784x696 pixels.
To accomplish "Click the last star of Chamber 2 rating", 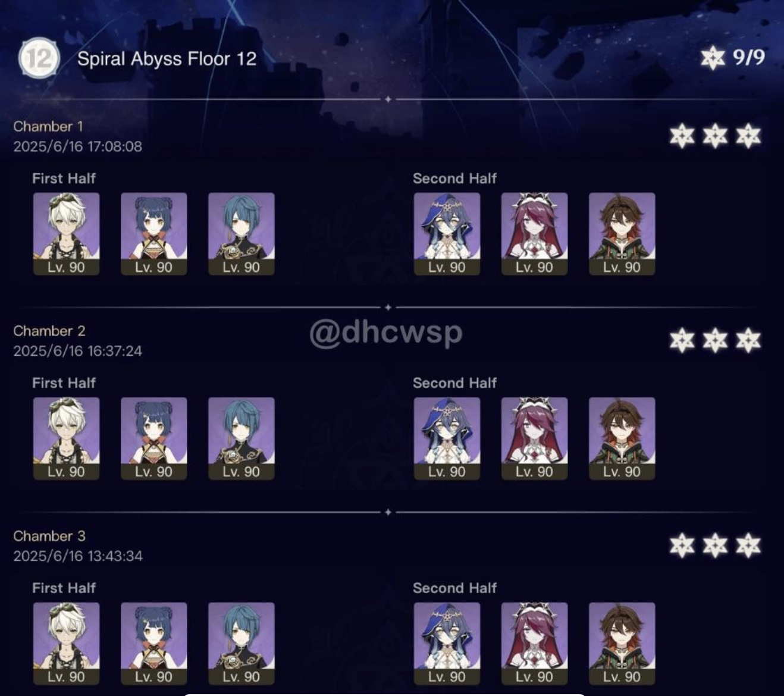I will coord(748,340).
